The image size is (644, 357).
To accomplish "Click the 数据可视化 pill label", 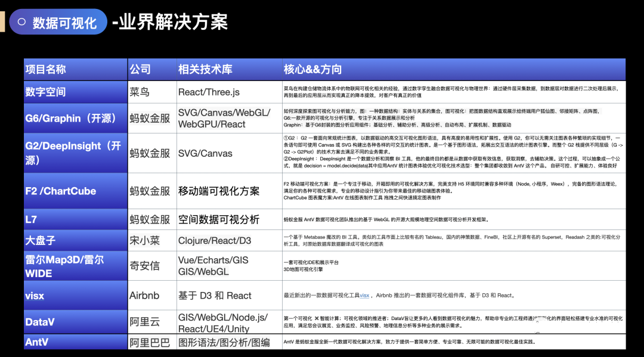I will click(58, 22).
